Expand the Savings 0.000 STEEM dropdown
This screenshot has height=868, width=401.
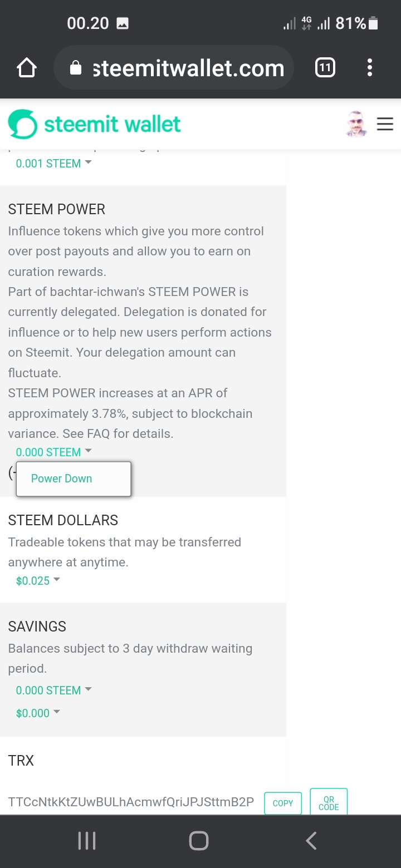(x=53, y=691)
